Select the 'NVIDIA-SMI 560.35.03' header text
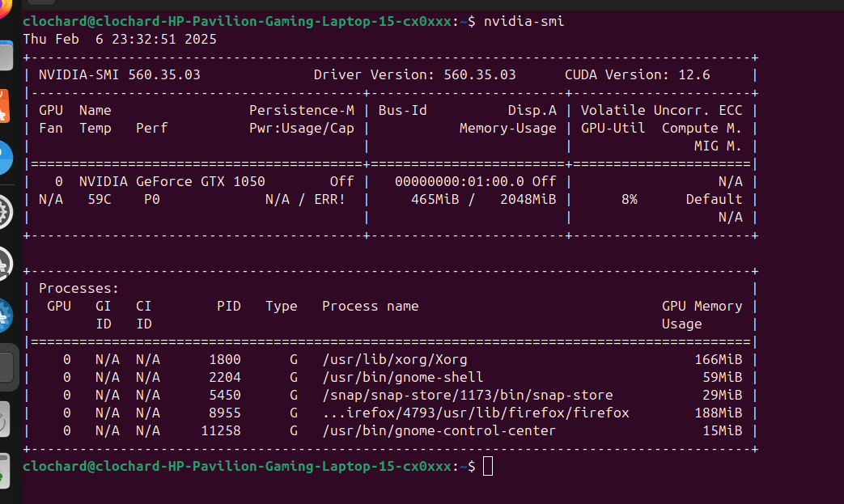Viewport: 844px width, 504px height. click(x=120, y=74)
